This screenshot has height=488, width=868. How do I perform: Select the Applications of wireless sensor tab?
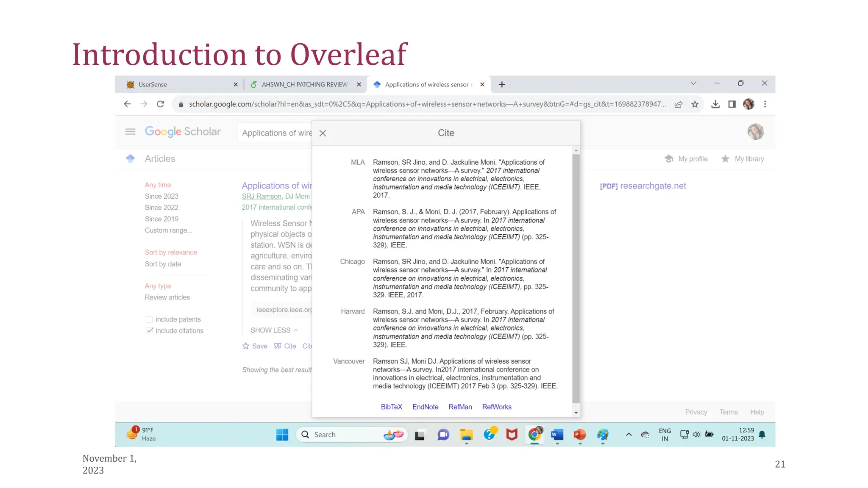pos(428,84)
